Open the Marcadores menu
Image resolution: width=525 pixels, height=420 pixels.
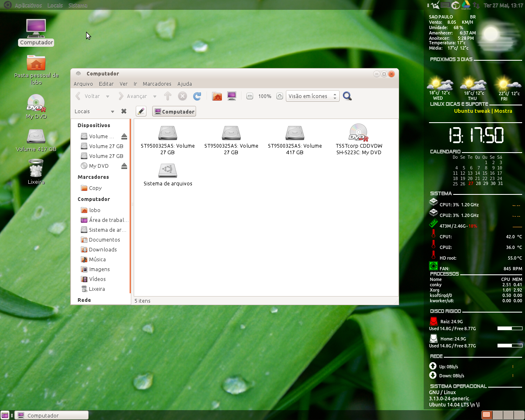point(157,84)
